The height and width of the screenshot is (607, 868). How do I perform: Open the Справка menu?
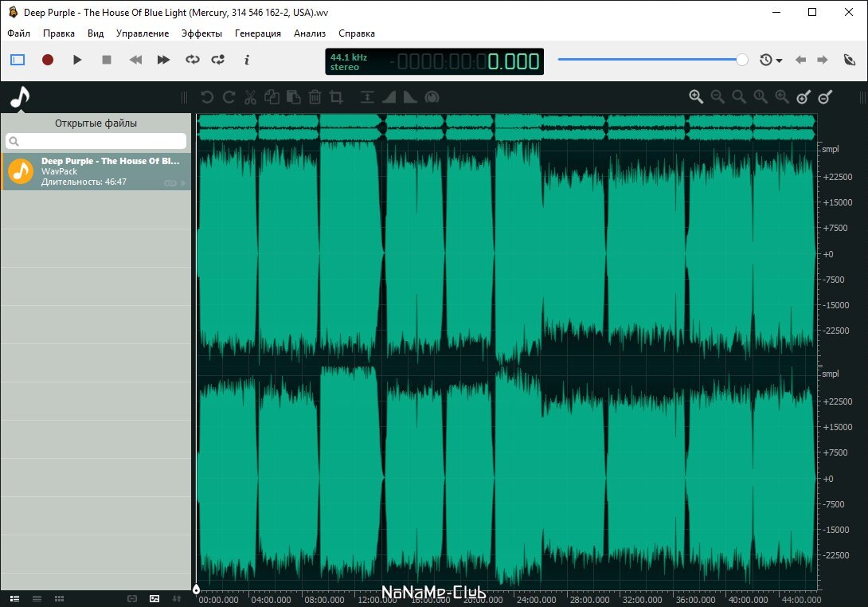(x=357, y=33)
